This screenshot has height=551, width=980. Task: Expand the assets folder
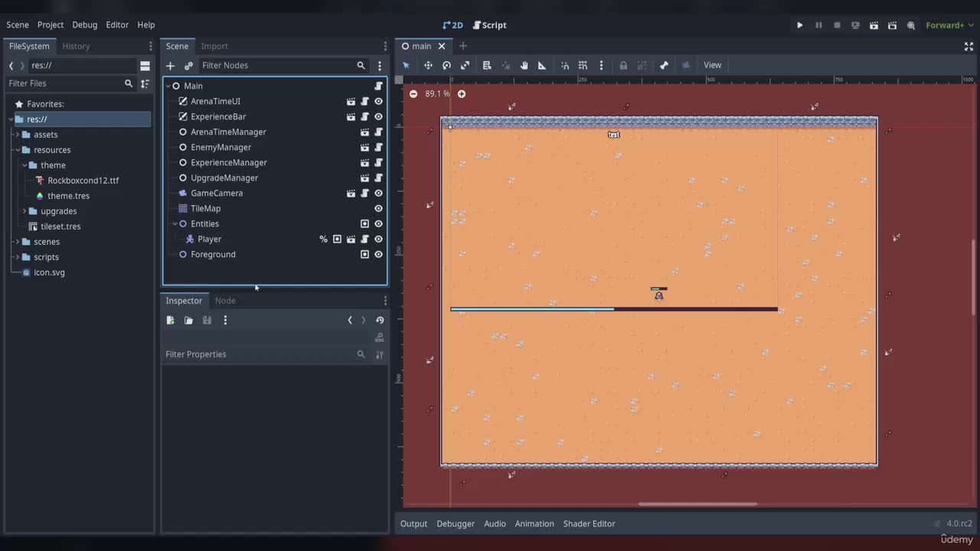[x=17, y=135]
